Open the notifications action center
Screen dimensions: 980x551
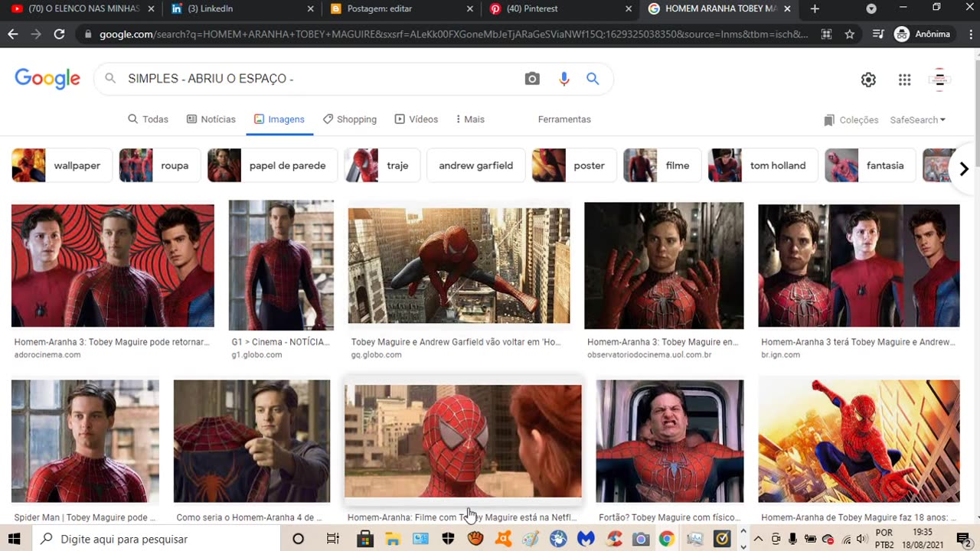pyautogui.click(x=964, y=539)
